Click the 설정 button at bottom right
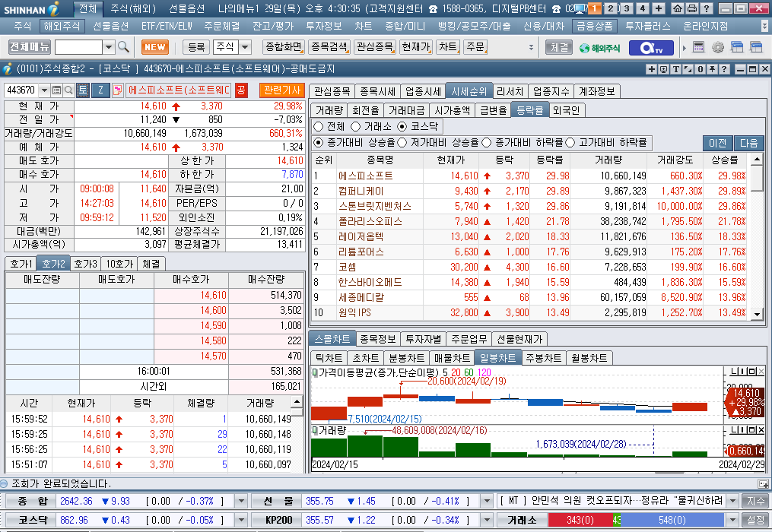Viewport: 772px width, 532px height. pos(756,520)
